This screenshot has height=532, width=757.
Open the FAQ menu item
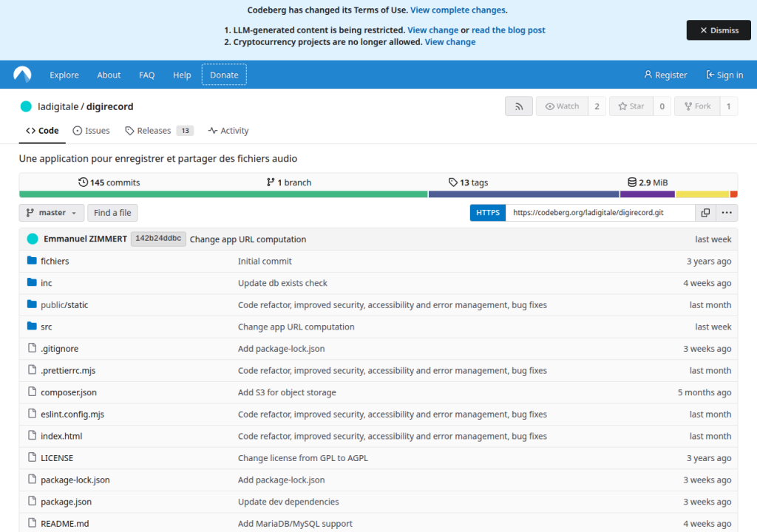point(147,75)
